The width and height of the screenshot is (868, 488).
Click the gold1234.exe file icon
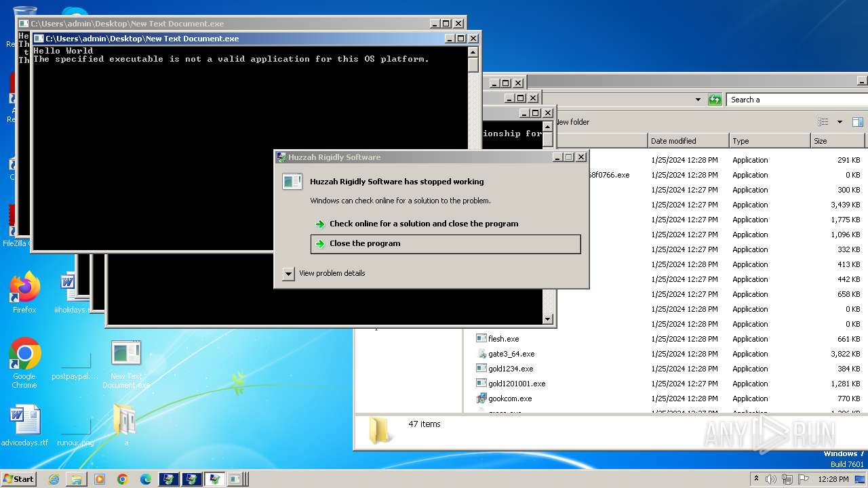481,369
